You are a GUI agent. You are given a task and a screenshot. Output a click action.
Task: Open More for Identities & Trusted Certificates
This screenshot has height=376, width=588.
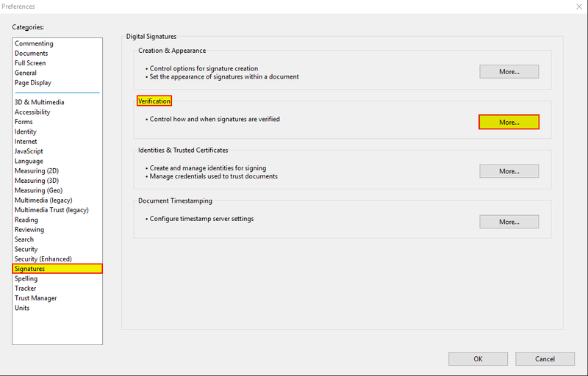point(509,171)
